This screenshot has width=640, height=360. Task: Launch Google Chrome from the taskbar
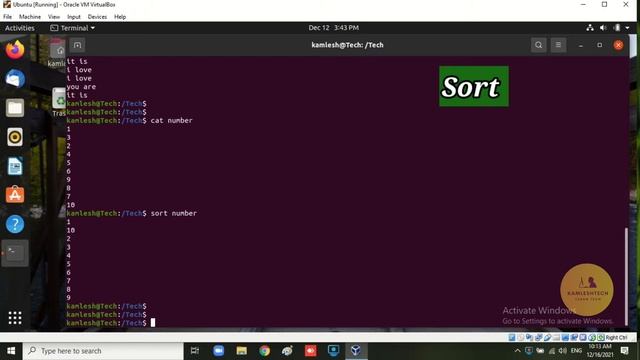(264, 351)
